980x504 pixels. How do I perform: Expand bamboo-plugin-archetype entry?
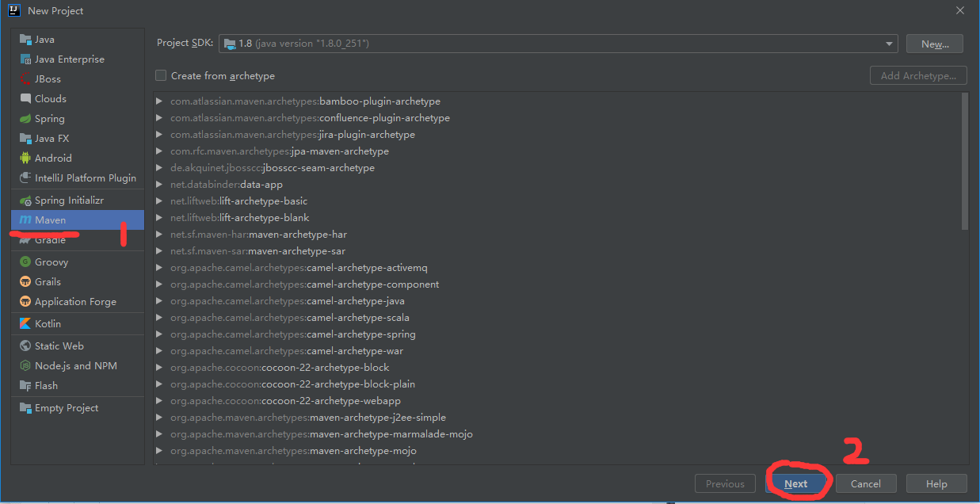click(159, 101)
